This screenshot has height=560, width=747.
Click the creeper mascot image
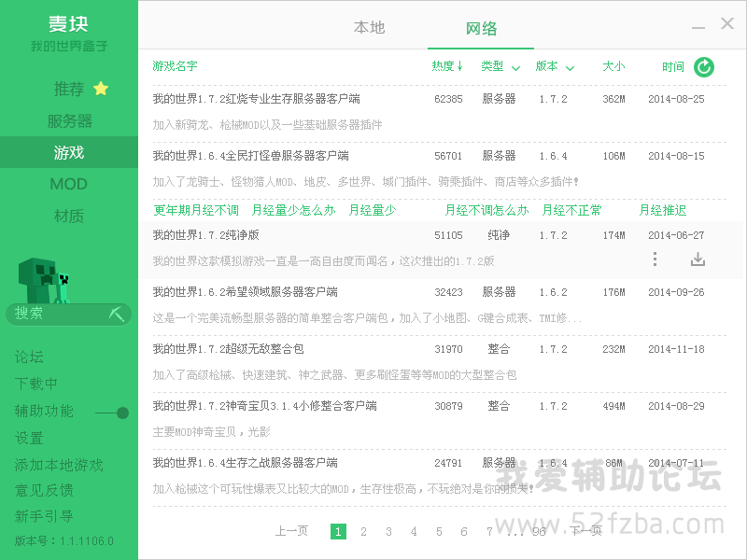pyautogui.click(x=44, y=281)
